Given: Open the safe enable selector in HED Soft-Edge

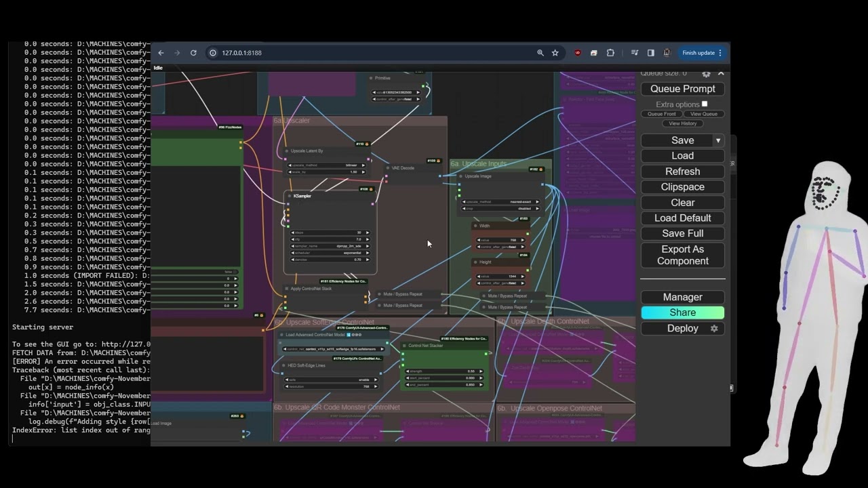Looking at the screenshot, I should 331,380.
